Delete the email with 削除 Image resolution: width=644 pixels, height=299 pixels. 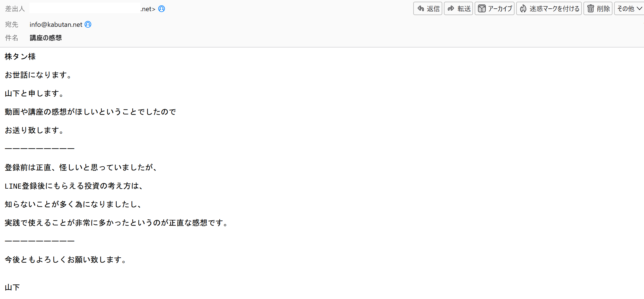point(598,9)
